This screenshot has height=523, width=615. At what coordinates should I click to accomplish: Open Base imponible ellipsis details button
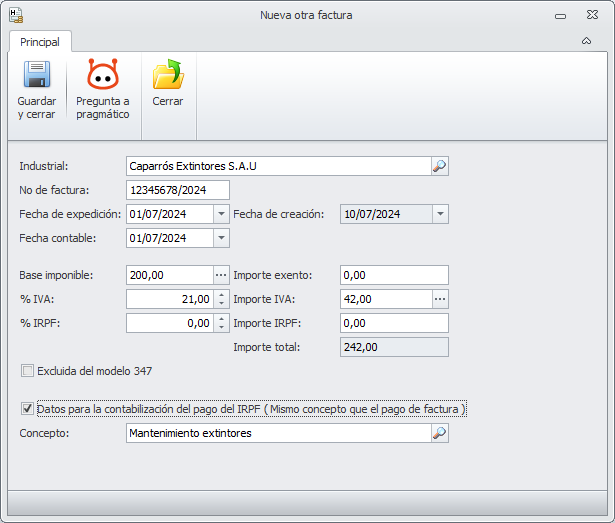(x=221, y=275)
